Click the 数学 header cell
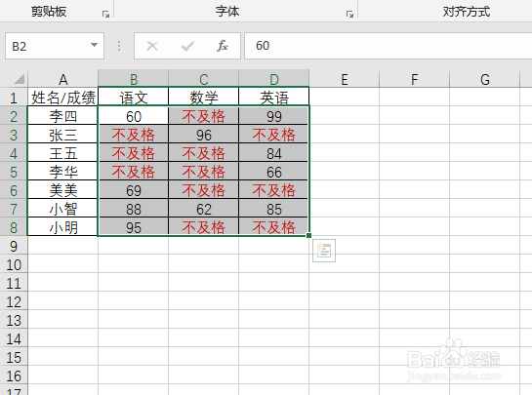The width and height of the screenshot is (532, 395). click(204, 98)
